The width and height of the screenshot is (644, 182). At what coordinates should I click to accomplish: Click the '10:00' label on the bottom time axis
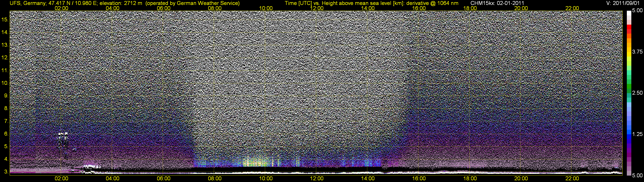point(266,179)
